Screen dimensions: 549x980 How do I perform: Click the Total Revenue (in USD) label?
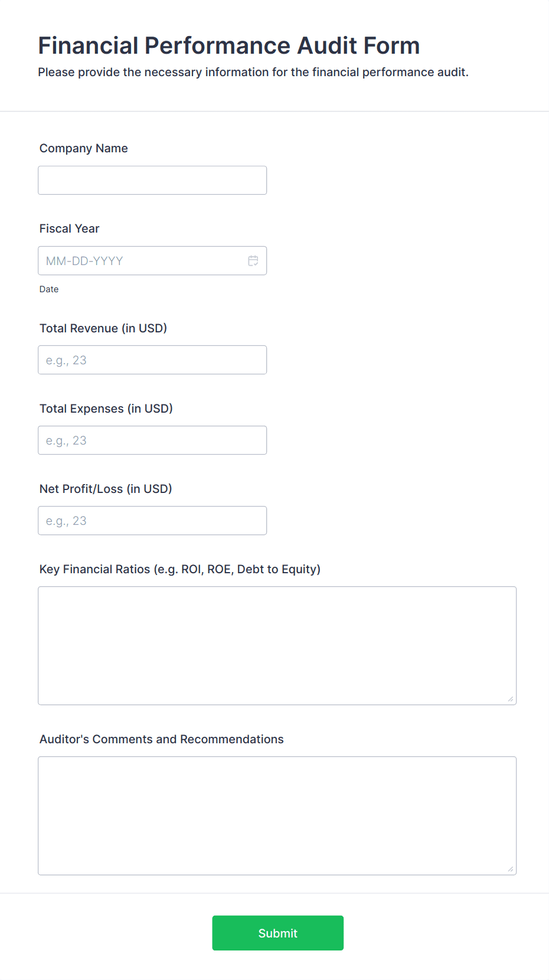(103, 328)
